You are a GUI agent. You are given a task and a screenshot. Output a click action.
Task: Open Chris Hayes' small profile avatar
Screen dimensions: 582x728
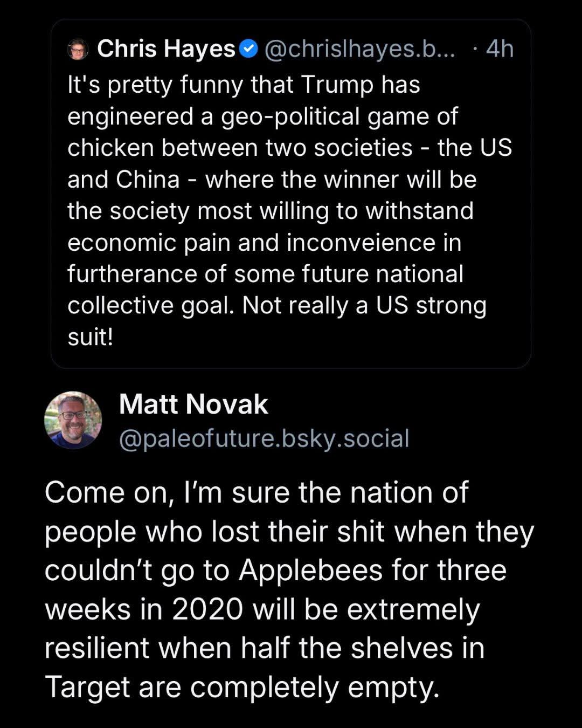pyautogui.click(x=78, y=50)
